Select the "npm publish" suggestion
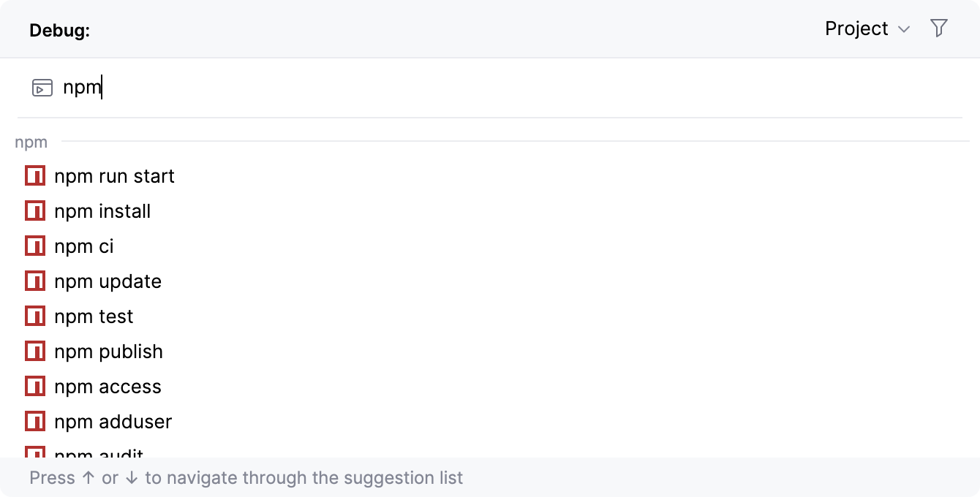The width and height of the screenshot is (980, 497). click(108, 351)
